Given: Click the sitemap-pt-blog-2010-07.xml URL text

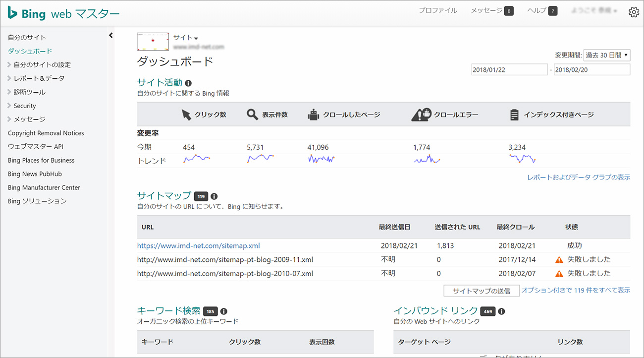Looking at the screenshot, I should pyautogui.click(x=225, y=273).
